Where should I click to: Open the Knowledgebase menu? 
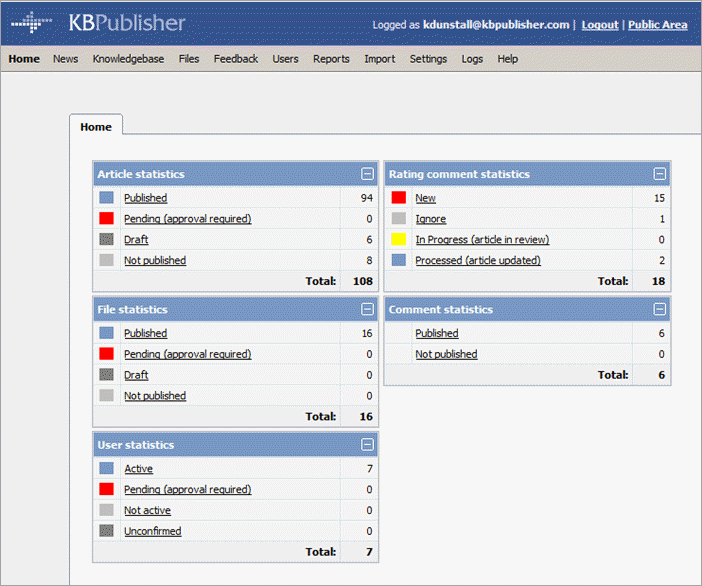click(128, 59)
